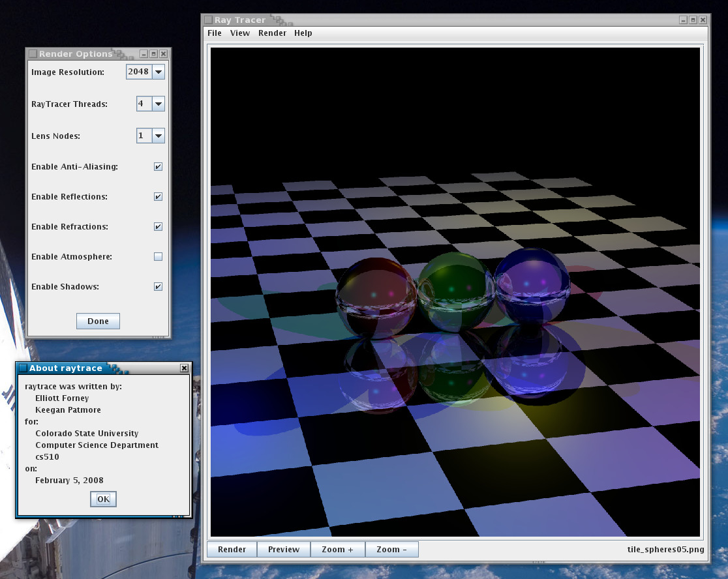Click the rendered red sphere in the image
This screenshot has width=728, height=579.
point(376,298)
